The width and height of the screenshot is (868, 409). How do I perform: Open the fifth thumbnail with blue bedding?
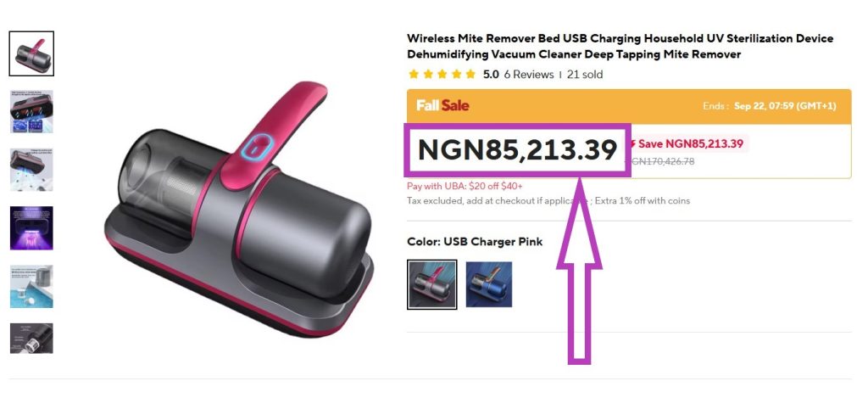click(31, 286)
